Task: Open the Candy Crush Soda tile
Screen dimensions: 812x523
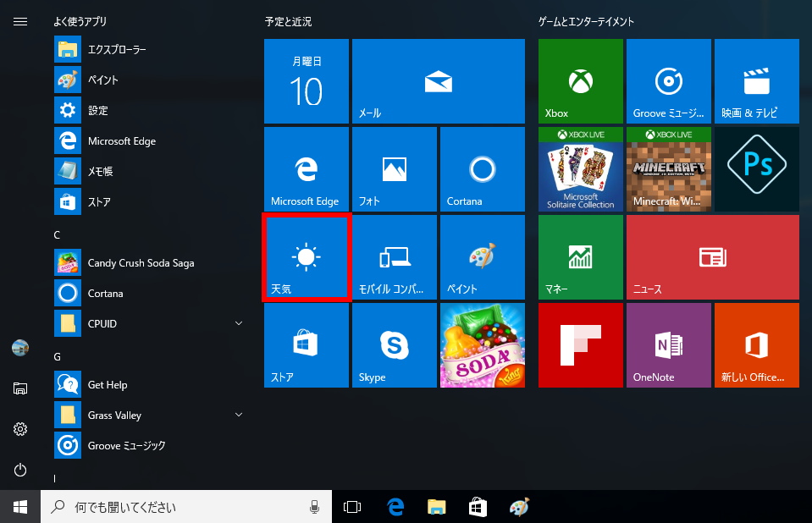Action: 482,345
